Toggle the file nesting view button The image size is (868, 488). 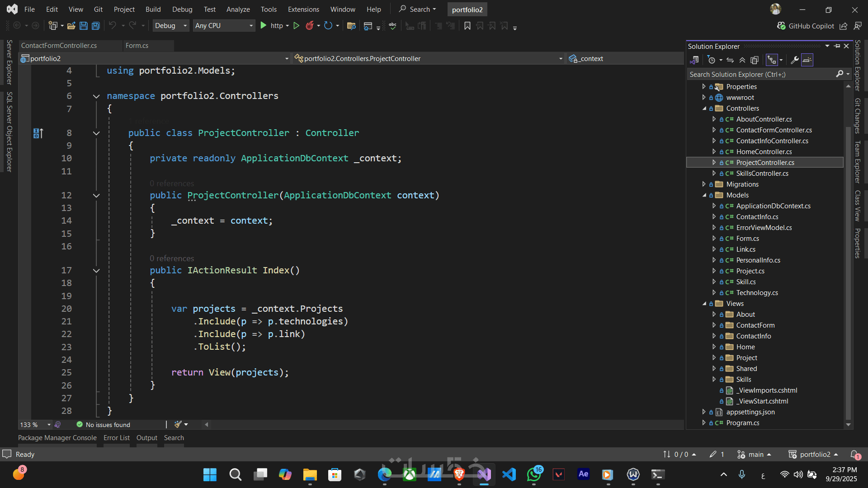coord(772,60)
